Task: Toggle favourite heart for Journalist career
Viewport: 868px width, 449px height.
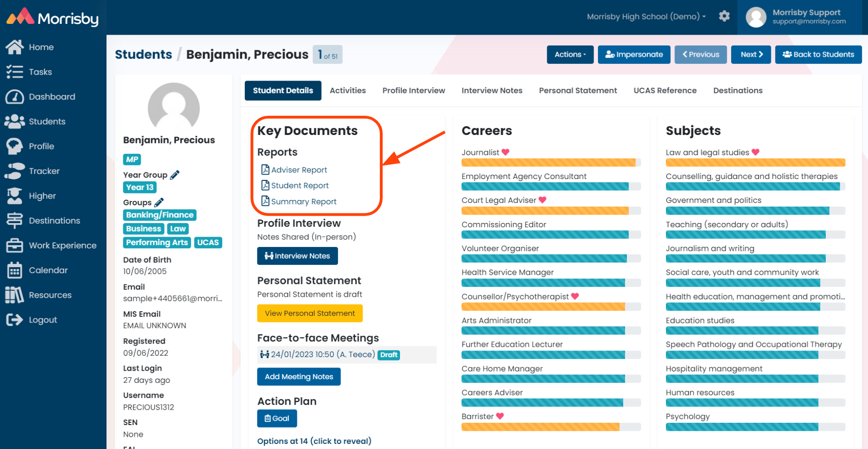Action: (505, 152)
